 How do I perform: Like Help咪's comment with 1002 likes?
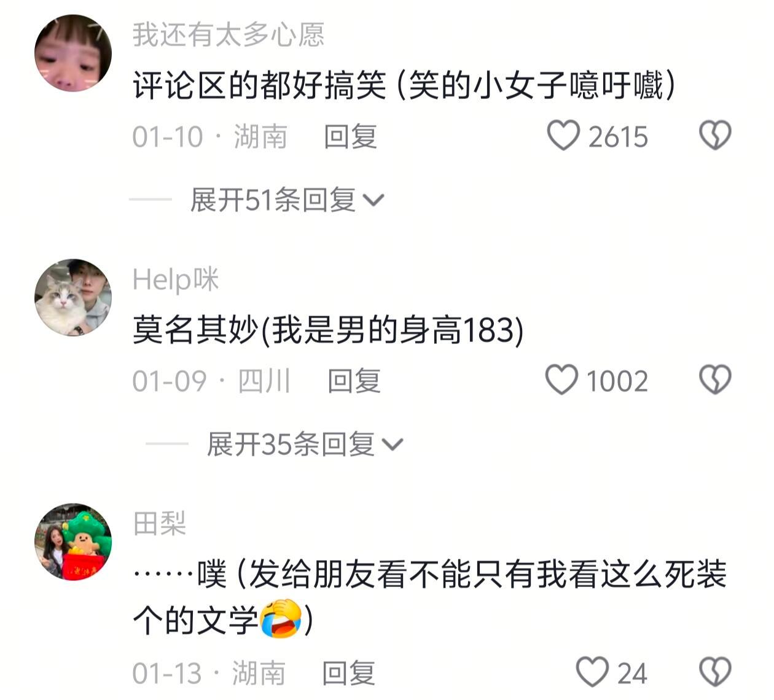pyautogui.click(x=561, y=380)
